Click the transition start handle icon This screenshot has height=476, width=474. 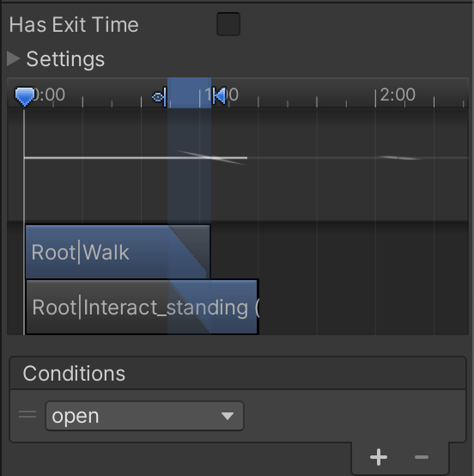pos(160,97)
